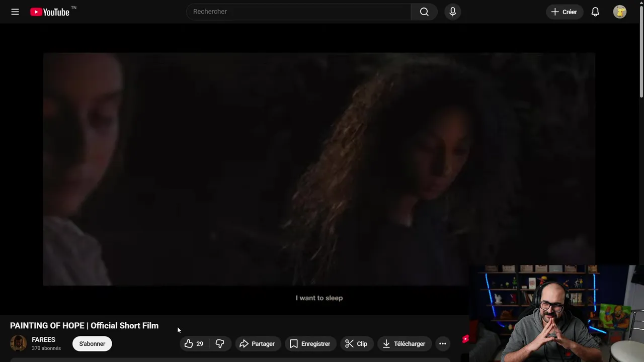Open the FAREES channel name link

point(44,340)
